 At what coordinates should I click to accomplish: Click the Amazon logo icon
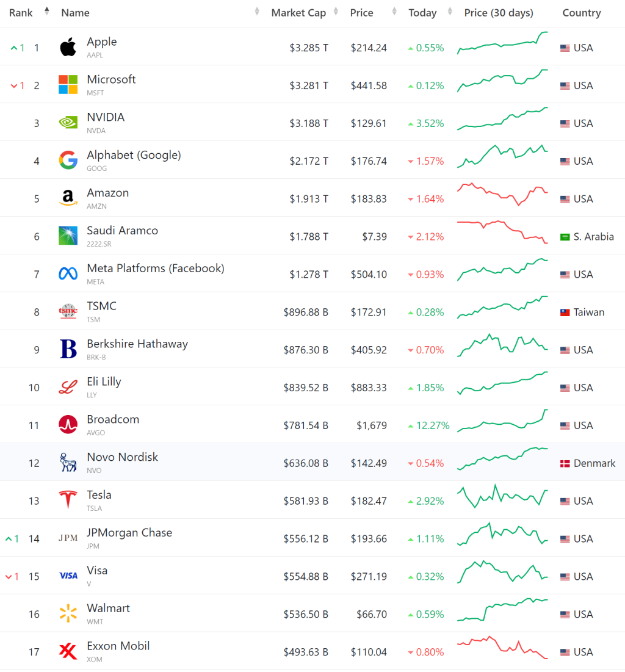tap(68, 198)
